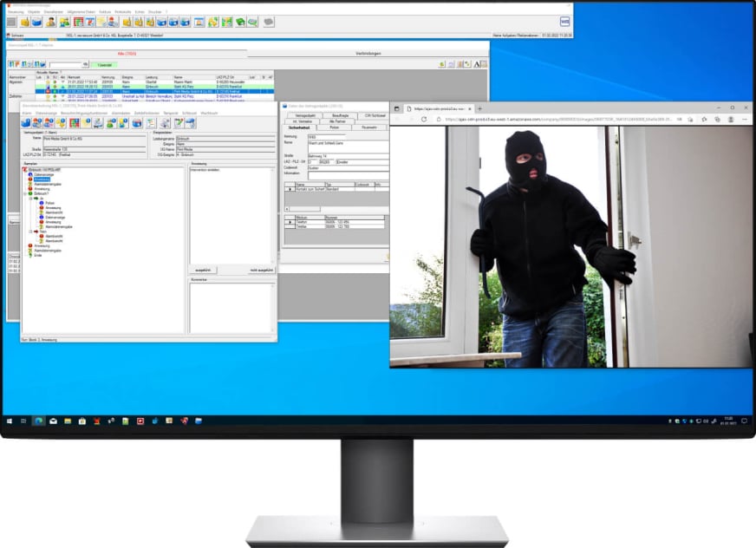
Task: Select the root 'Einbruch' tree item
Action: [x=44, y=170]
